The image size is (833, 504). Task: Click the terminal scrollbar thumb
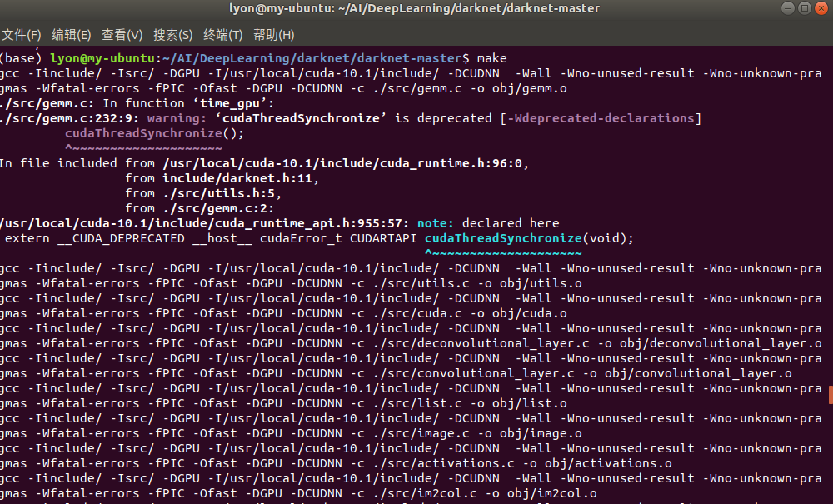[x=831, y=395]
